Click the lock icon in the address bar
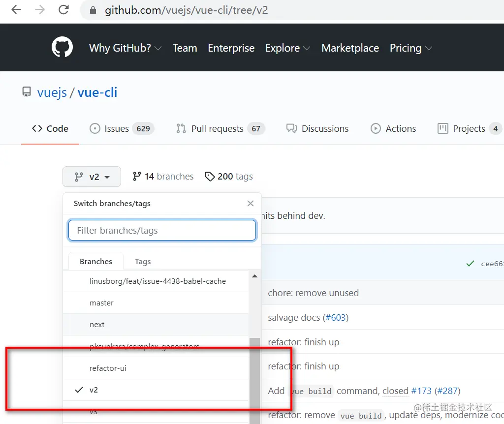Image resolution: width=504 pixels, height=424 pixels. point(93,10)
